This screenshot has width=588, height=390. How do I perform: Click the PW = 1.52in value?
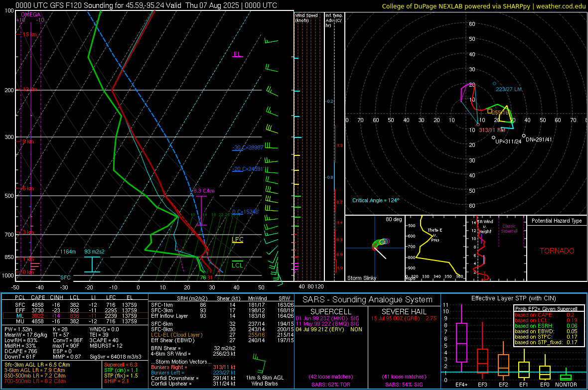click(18, 329)
